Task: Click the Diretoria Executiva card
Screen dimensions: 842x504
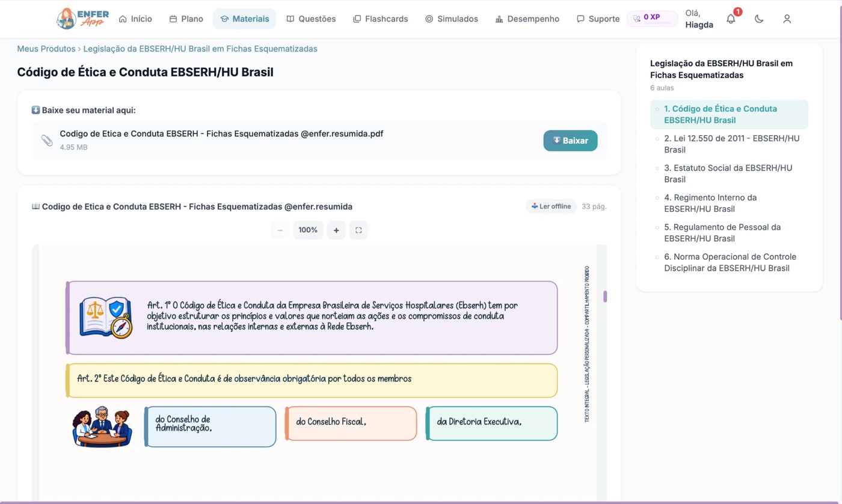Action: (x=491, y=423)
